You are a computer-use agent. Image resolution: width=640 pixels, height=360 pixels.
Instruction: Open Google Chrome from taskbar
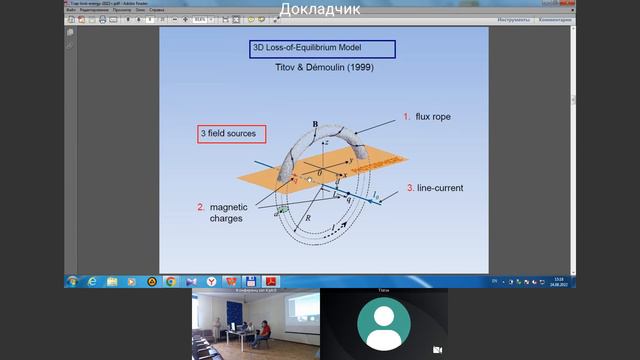[171, 282]
